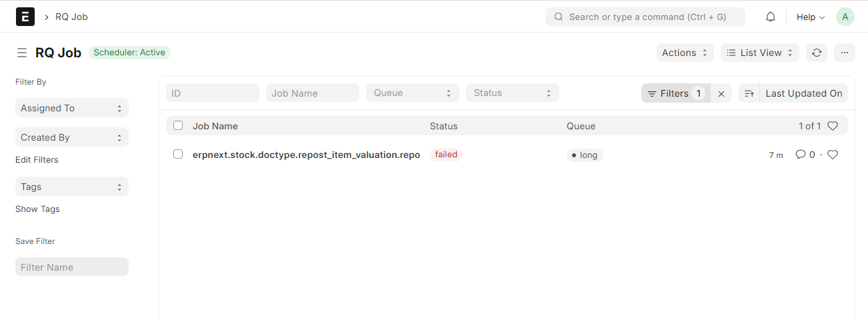Click the Edit Filters link
868x320 pixels.
37,160
